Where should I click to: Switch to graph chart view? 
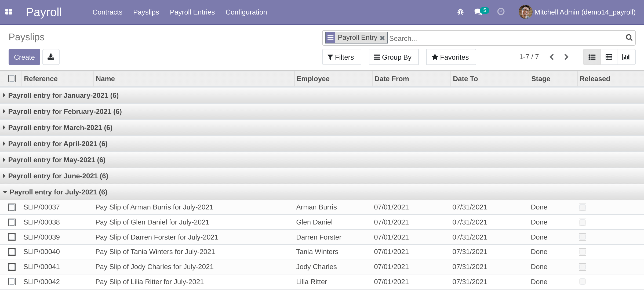626,57
